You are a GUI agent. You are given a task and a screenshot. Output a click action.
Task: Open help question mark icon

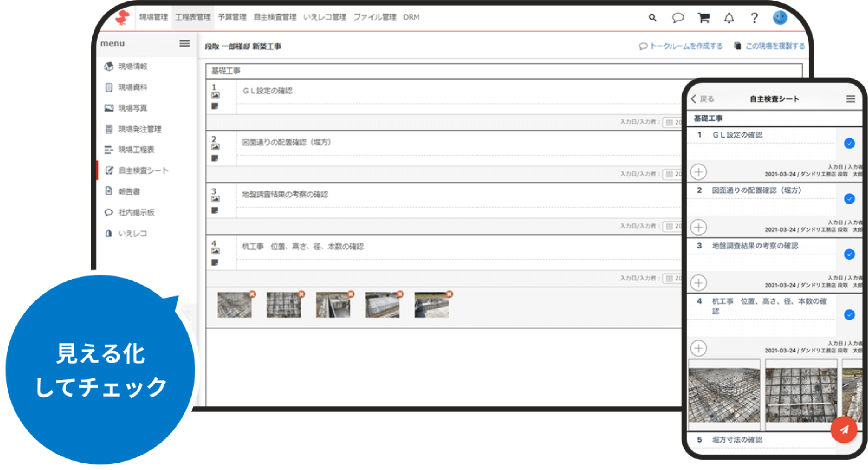(754, 18)
